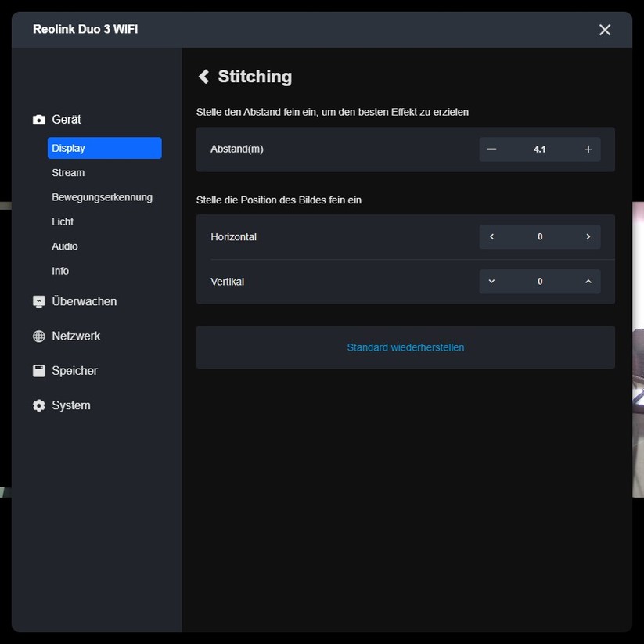Click the up chevron for Vertikal
The height and width of the screenshot is (644, 644).
(x=588, y=281)
